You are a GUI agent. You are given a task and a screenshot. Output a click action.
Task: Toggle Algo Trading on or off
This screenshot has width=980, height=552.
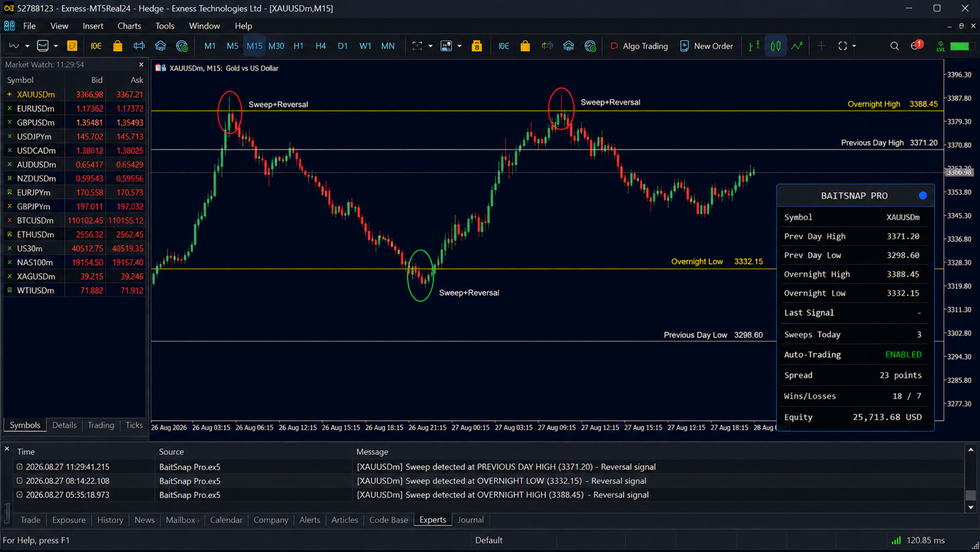pyautogui.click(x=639, y=46)
